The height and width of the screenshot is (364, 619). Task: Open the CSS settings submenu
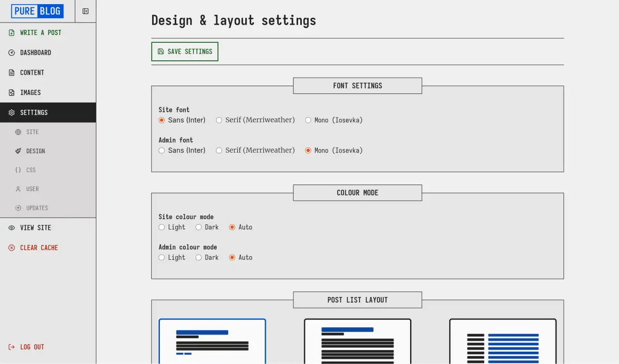tap(48, 170)
